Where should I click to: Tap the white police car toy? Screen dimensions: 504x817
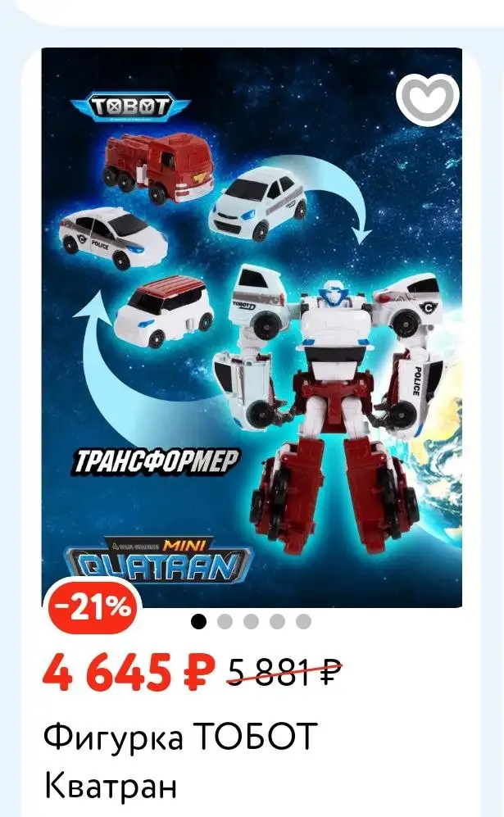112,237
